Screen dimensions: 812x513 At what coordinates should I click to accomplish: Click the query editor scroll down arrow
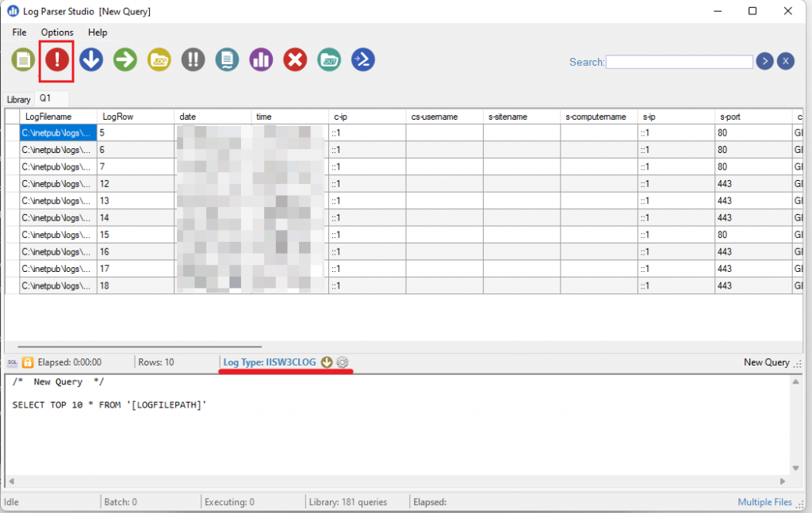point(795,469)
